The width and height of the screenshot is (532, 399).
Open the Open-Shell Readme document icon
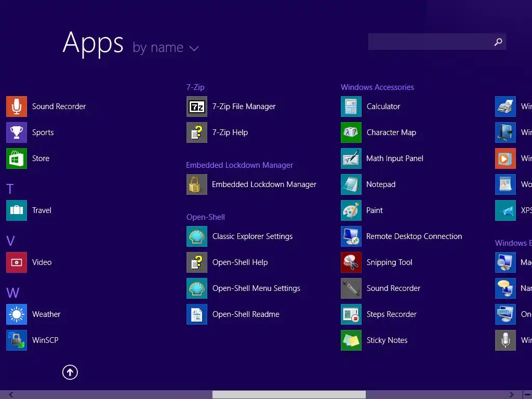pyautogui.click(x=197, y=314)
